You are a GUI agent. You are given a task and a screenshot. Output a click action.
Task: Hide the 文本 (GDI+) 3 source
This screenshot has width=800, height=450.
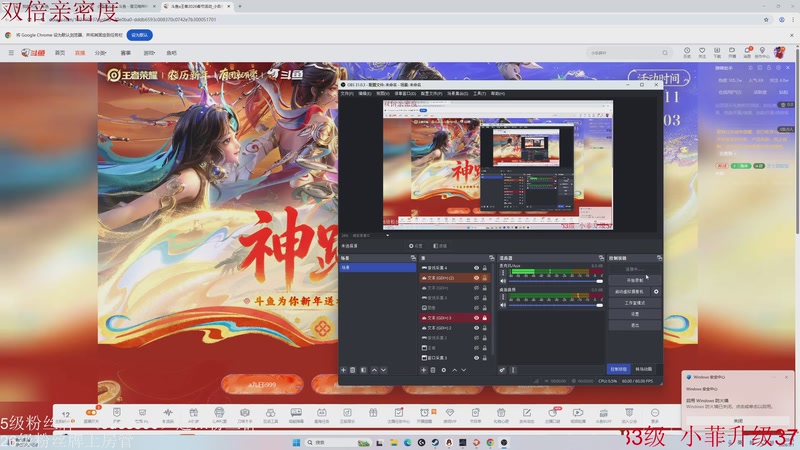click(477, 318)
